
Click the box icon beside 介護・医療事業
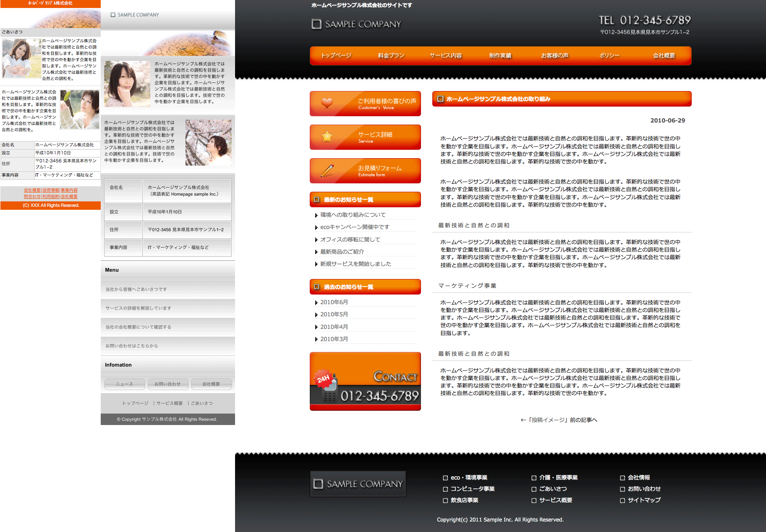pos(534,478)
